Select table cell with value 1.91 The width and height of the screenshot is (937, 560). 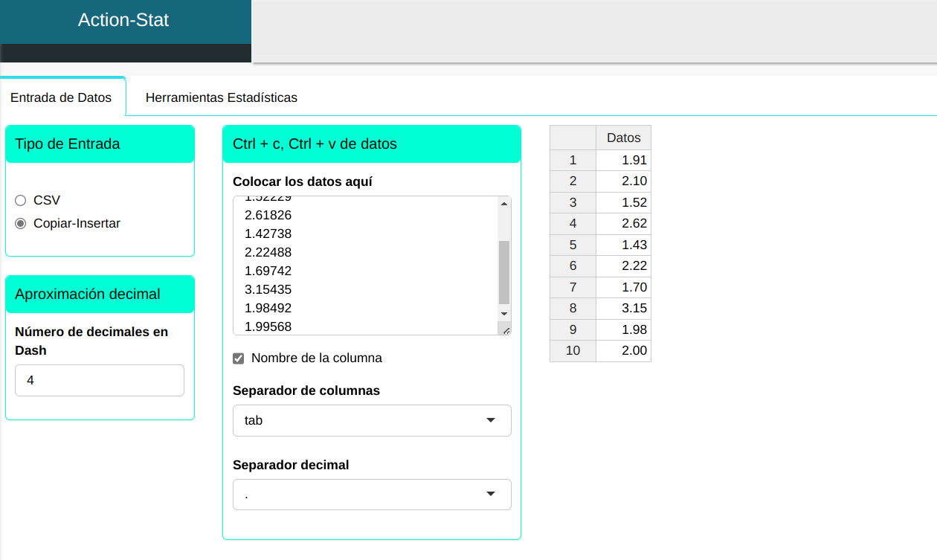point(623,160)
